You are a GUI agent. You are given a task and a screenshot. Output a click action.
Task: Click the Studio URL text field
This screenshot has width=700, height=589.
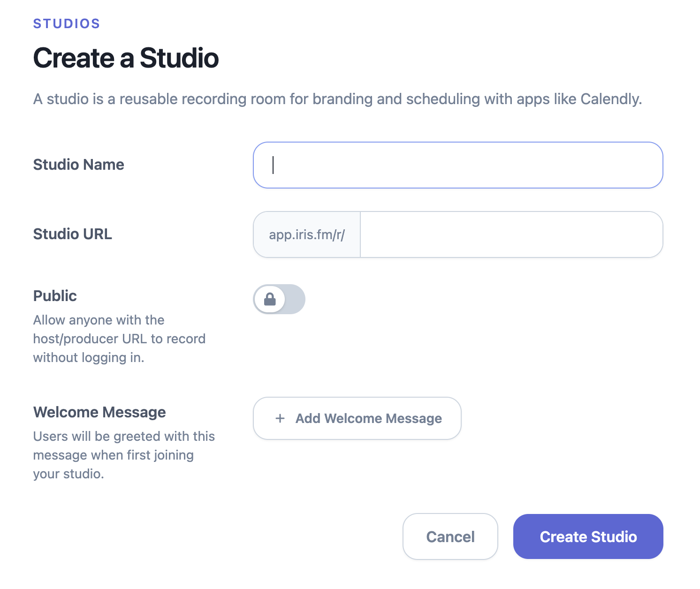pyautogui.click(x=510, y=234)
